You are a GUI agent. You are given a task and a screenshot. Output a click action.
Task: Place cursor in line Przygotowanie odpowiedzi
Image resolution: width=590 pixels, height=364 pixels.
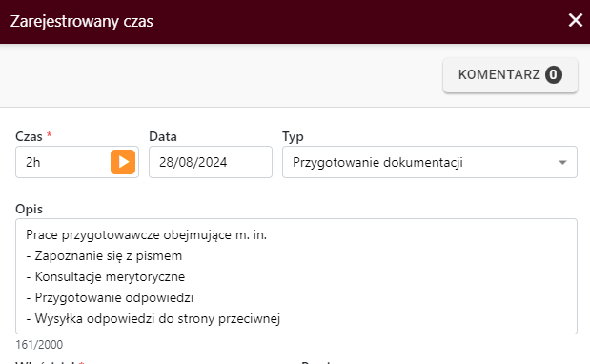coord(110,298)
